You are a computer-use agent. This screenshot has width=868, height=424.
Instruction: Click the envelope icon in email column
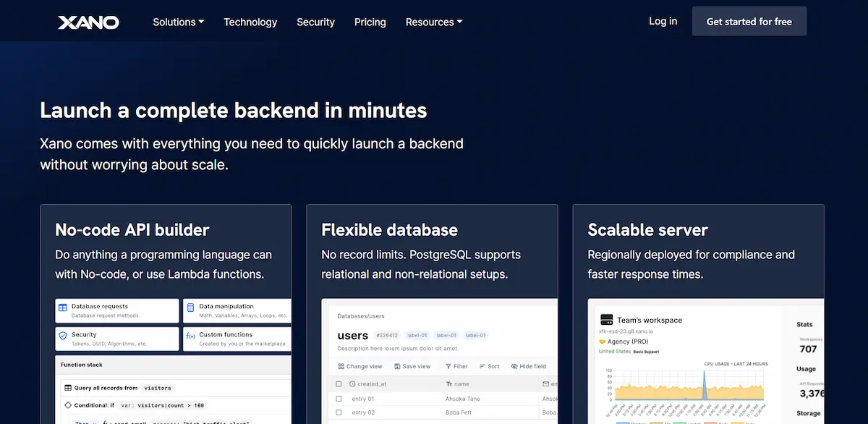pos(545,384)
